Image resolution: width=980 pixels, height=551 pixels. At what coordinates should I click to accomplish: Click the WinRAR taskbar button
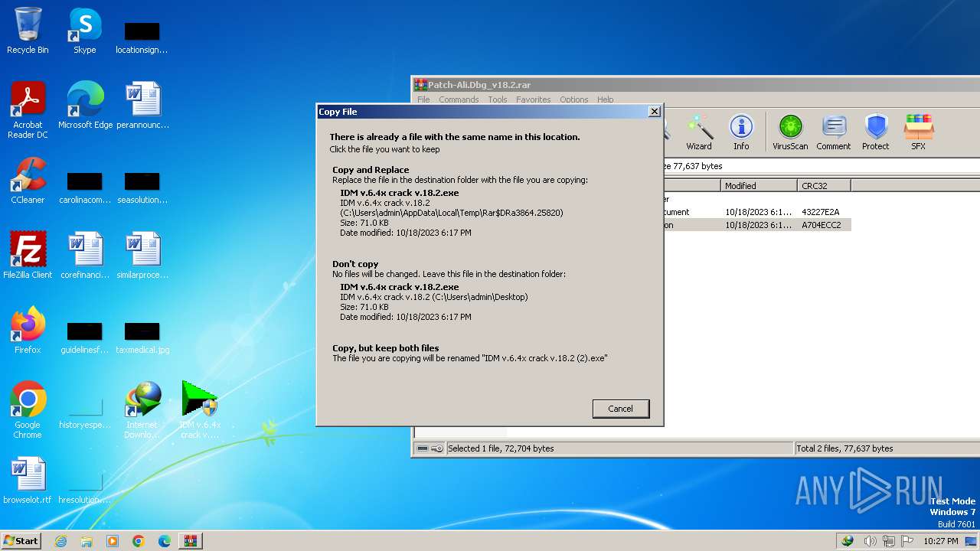(x=190, y=541)
